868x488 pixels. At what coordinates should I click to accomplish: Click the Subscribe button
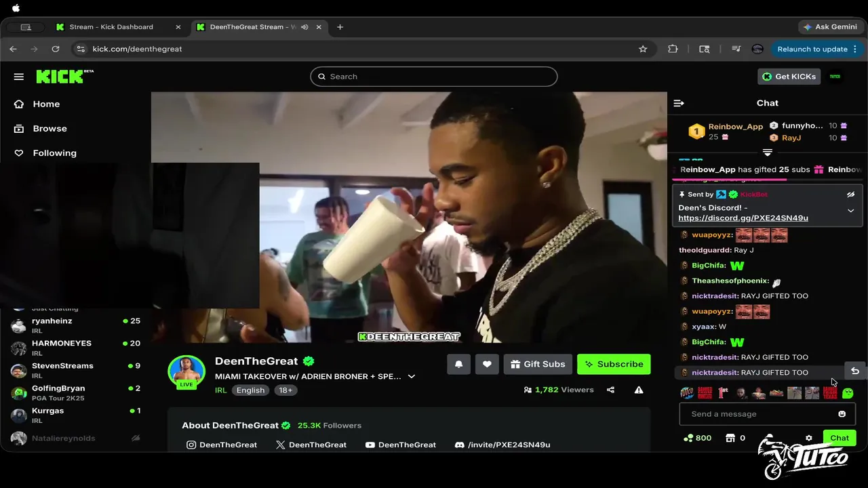coord(614,364)
